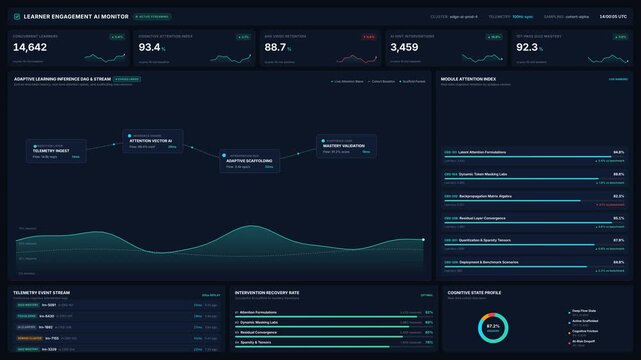Toggle the Scaffold Paused legend item

(x=412, y=81)
